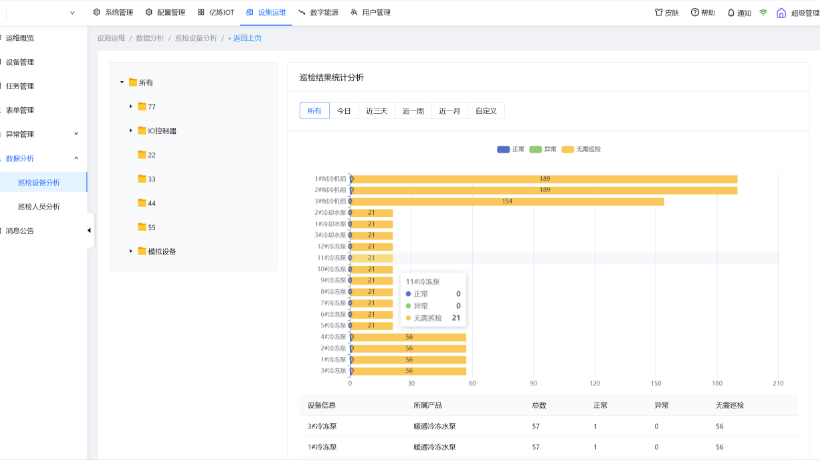This screenshot has height=460, width=820.
Task: Collapse the 所有 tree node arrow
Action: [x=122, y=82]
